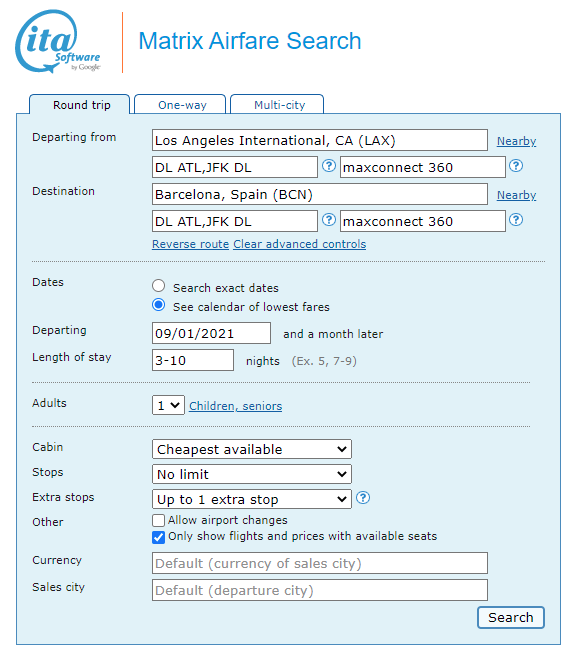This screenshot has width=574, height=663.
Task: Click the Departing date input field
Action: click(211, 333)
